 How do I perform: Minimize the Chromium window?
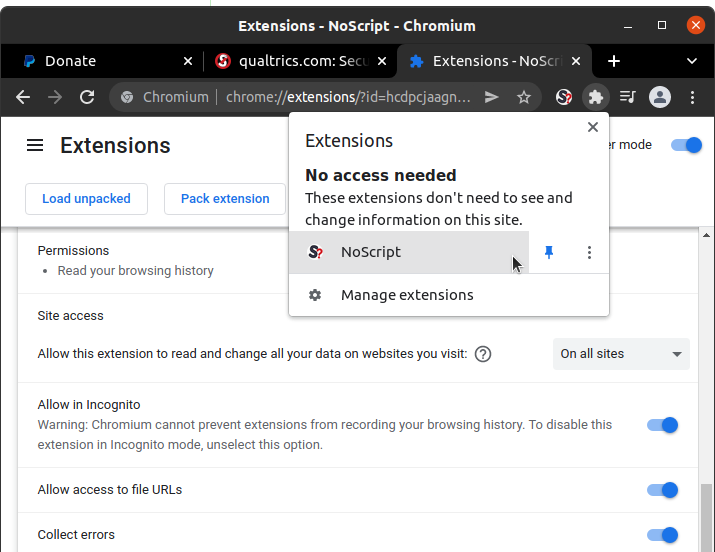(x=628, y=26)
